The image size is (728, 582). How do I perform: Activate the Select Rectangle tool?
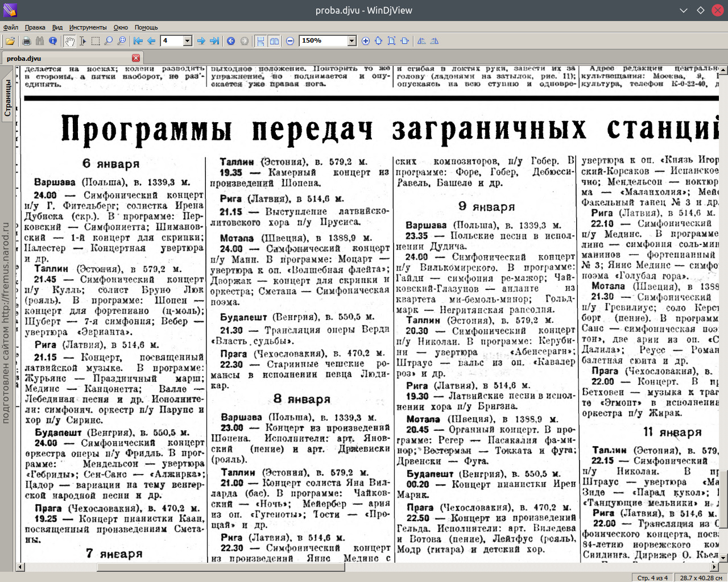point(96,41)
